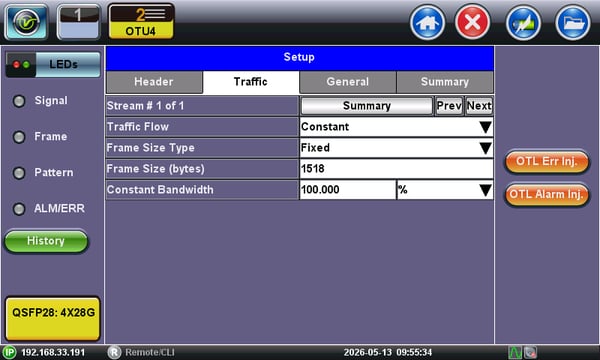The height and width of the screenshot is (360, 600).
Task: Click OTL Alarm Inj. button
Action: click(547, 194)
